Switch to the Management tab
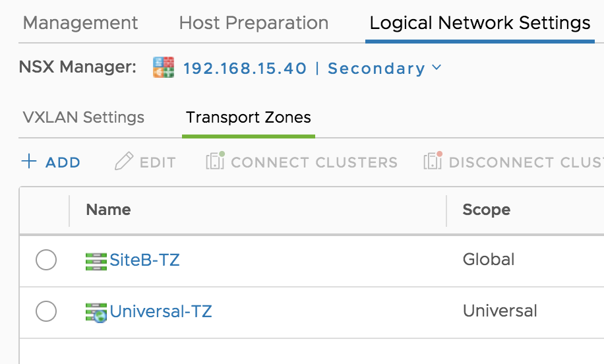 click(x=80, y=22)
